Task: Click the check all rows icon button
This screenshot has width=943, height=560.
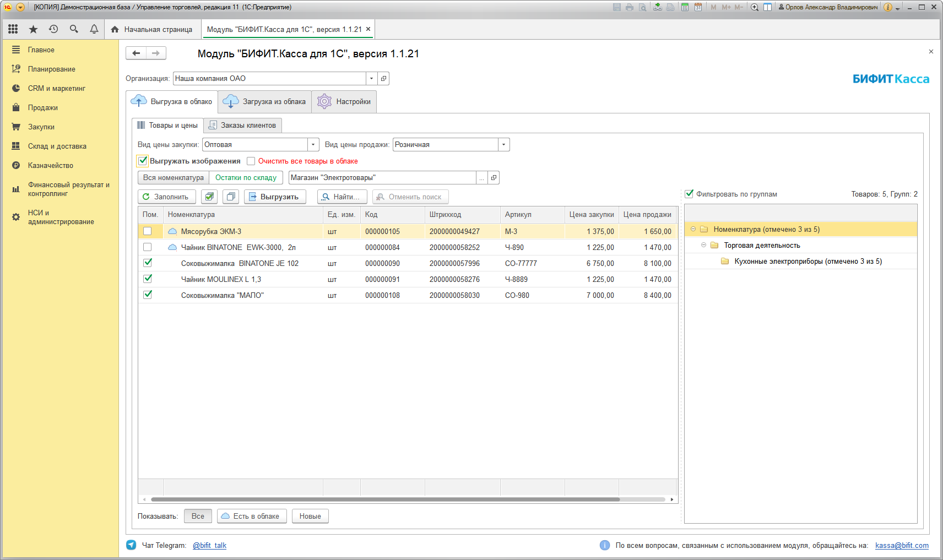Action: [x=209, y=197]
